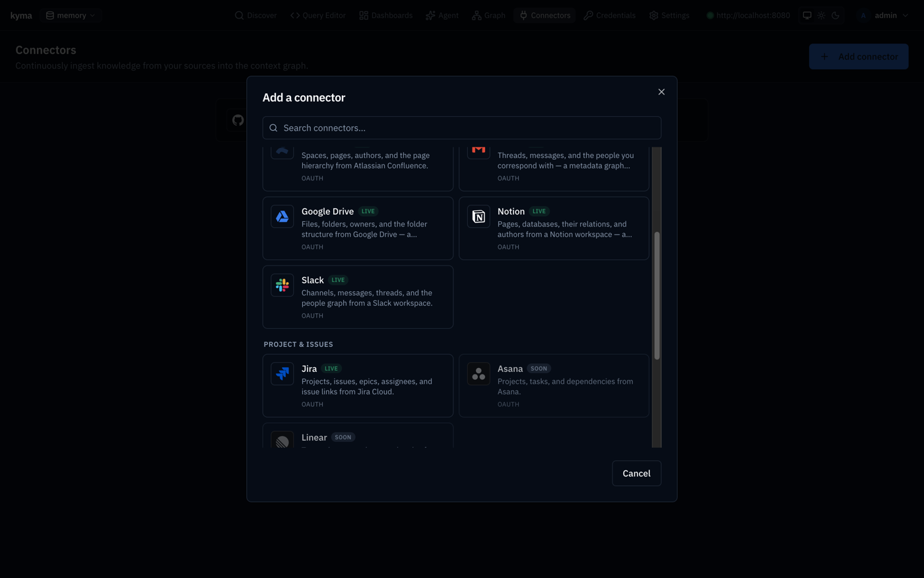Click the Query Editor code brackets icon

pos(295,15)
